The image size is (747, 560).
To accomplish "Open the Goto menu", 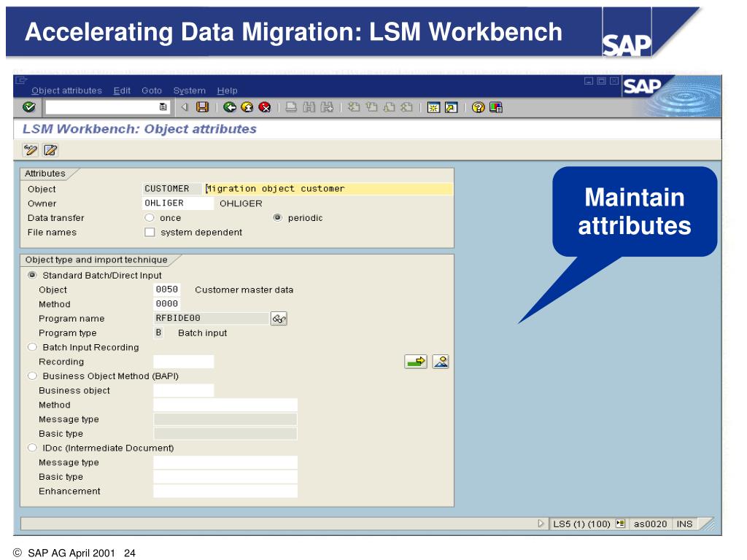I will click(x=152, y=90).
